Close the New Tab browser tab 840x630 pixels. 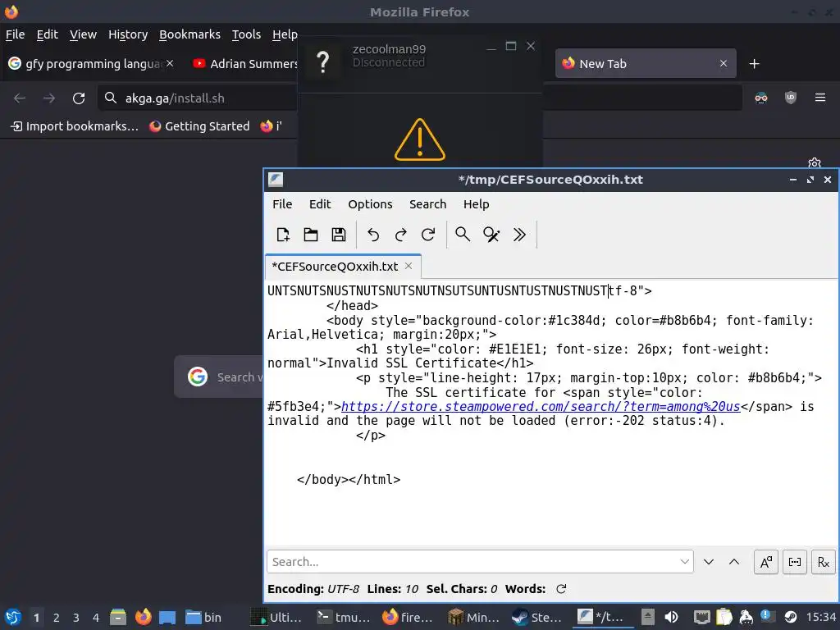pyautogui.click(x=724, y=63)
